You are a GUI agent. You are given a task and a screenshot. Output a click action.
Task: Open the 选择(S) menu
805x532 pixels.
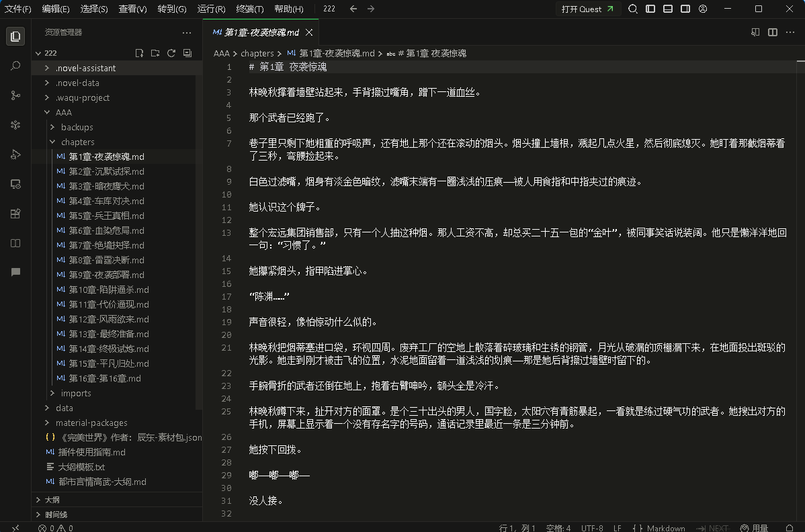pyautogui.click(x=94, y=9)
